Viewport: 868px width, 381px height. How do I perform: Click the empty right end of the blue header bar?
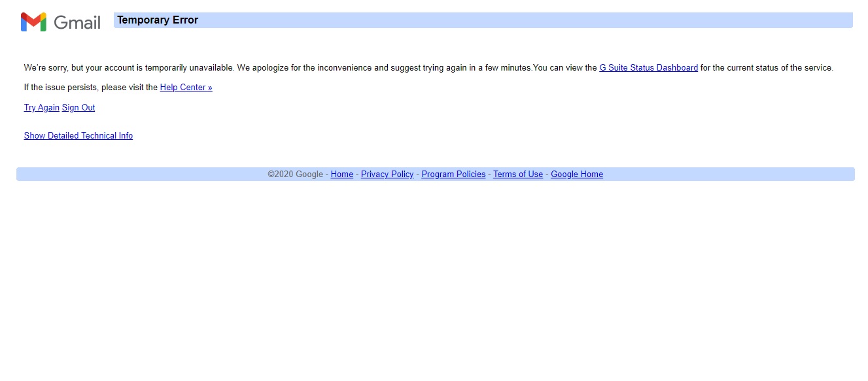pyautogui.click(x=785, y=20)
